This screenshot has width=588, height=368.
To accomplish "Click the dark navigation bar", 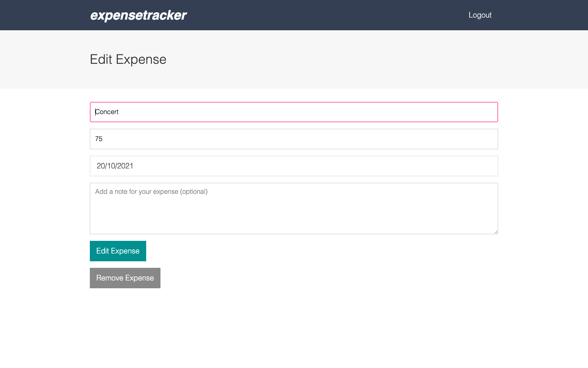I will [294, 15].
